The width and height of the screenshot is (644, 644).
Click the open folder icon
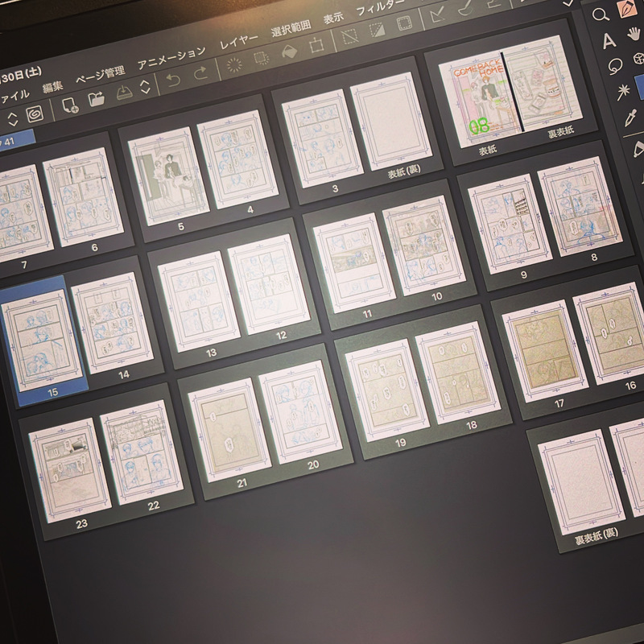pyautogui.click(x=97, y=98)
